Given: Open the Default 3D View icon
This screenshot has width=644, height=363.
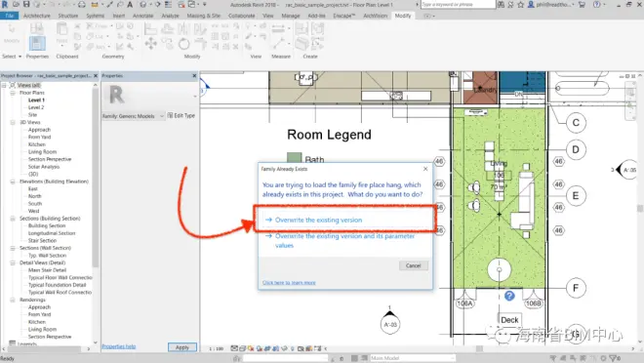Looking at the screenshot, I should (x=142, y=5).
